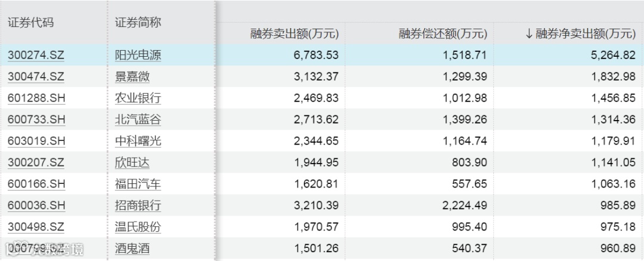Select cell with value 2,224.49

[x=464, y=205]
